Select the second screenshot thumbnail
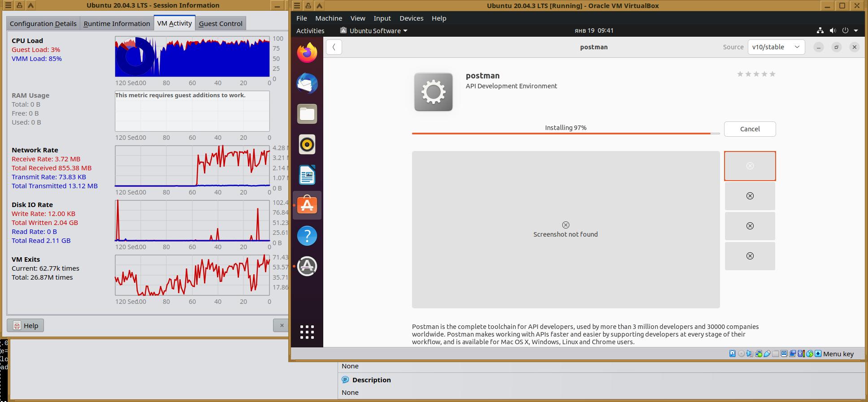This screenshot has height=402, width=868. pos(750,196)
